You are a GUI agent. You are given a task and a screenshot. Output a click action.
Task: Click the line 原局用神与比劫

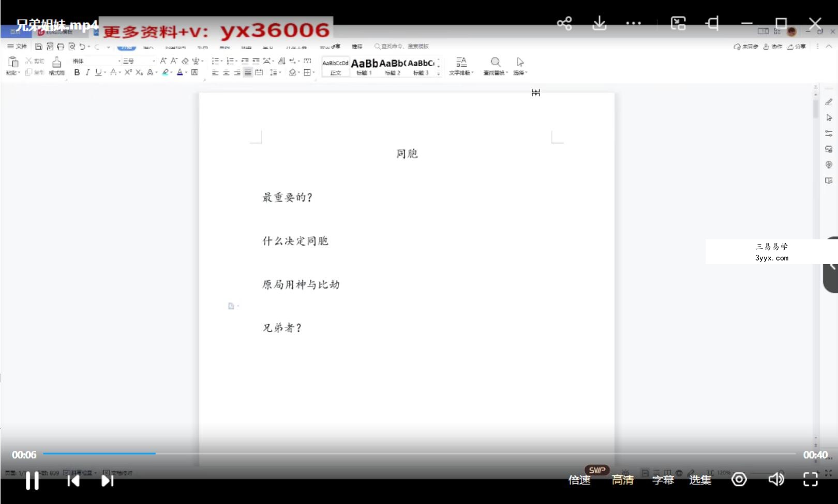coord(301,284)
